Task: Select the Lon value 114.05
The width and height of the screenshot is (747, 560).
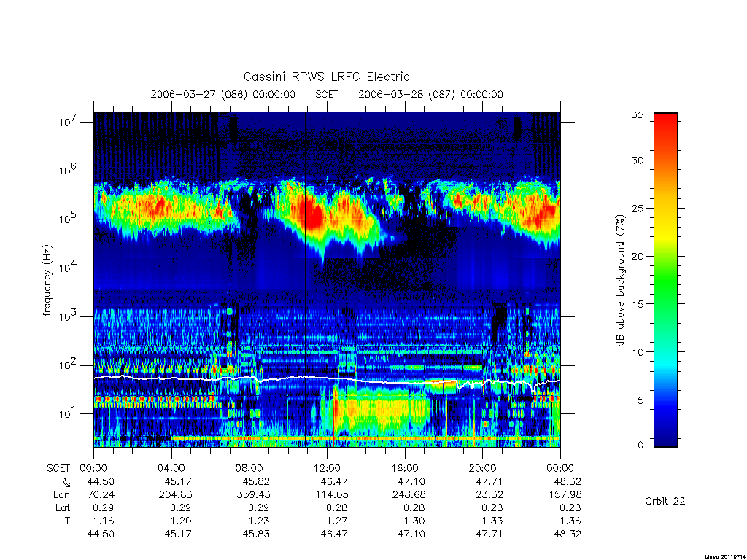Action: 333,495
